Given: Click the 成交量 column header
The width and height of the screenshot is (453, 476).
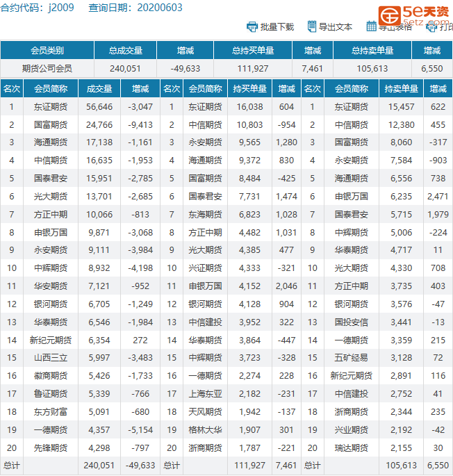Looking at the screenshot, I should pyautogui.click(x=99, y=89).
